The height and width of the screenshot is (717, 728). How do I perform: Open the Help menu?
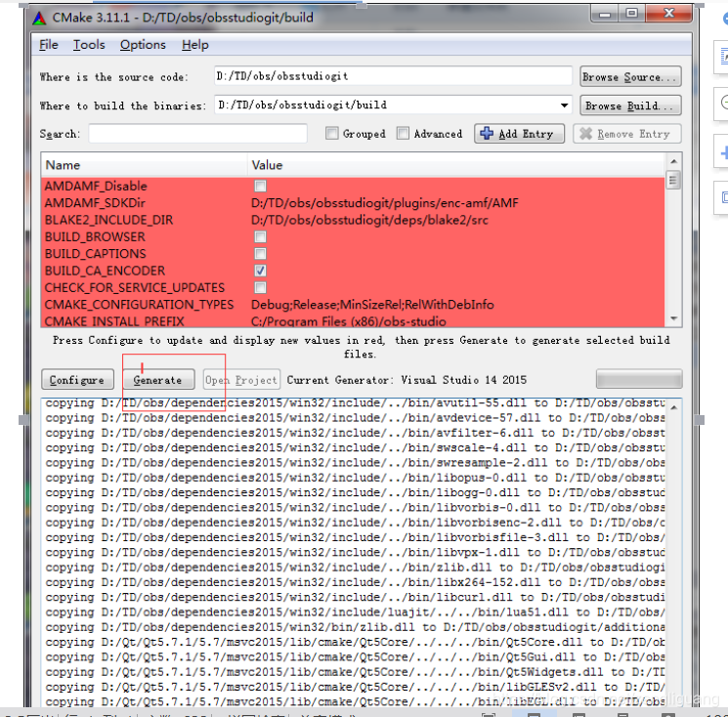[x=195, y=45]
